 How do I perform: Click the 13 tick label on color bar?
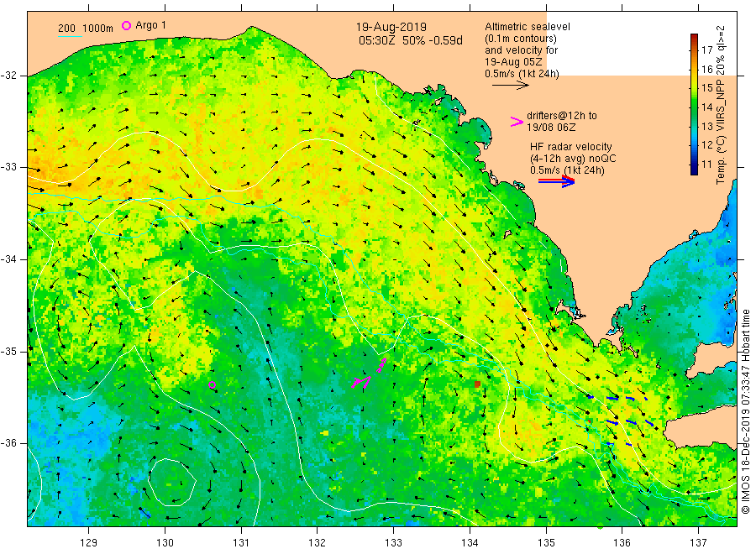point(706,126)
